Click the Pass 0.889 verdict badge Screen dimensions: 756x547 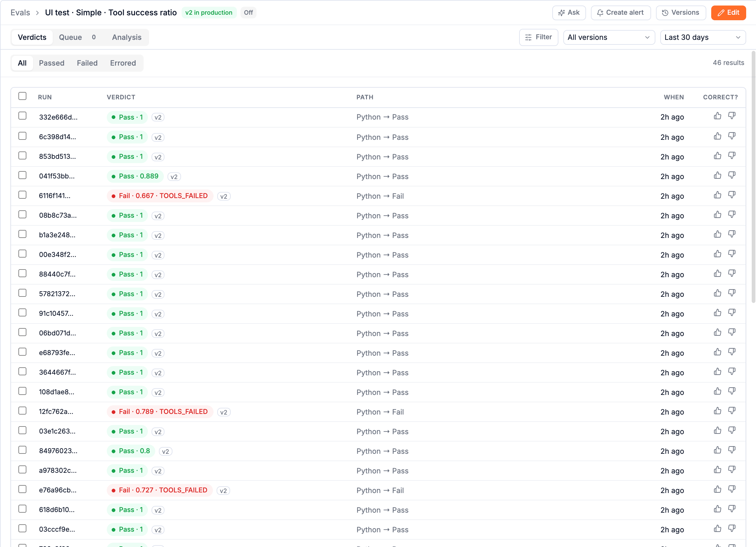(x=135, y=176)
